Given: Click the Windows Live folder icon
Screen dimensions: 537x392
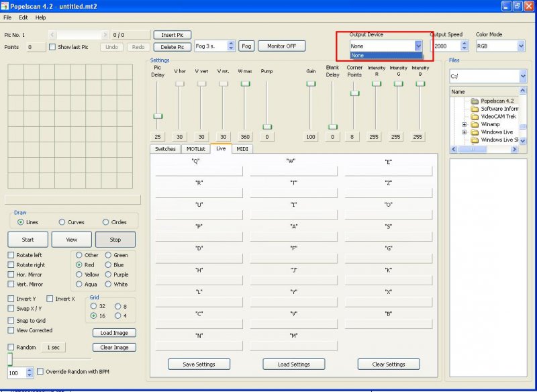Looking at the screenshot, I should coord(475,132).
